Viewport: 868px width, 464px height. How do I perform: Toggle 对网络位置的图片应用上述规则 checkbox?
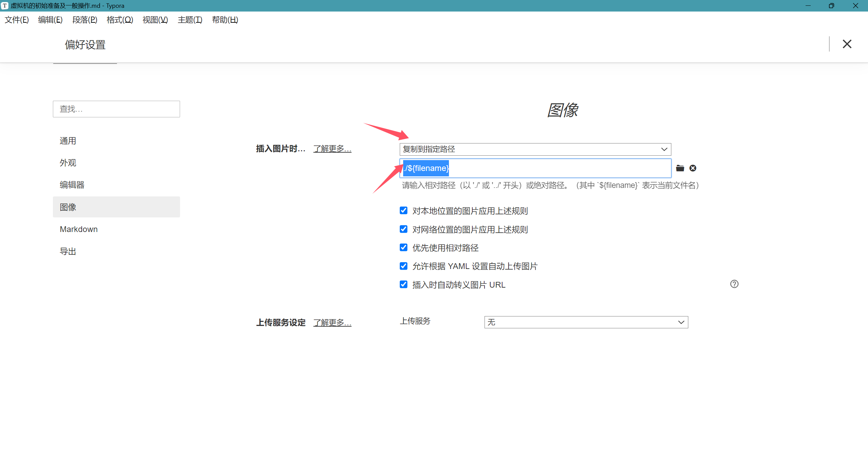pos(403,229)
